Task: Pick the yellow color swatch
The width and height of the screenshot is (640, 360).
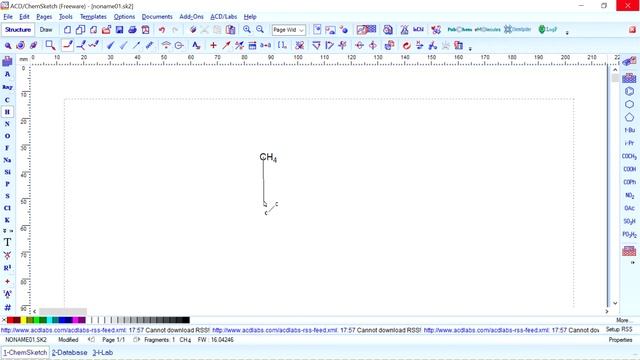Action: (x=23, y=320)
